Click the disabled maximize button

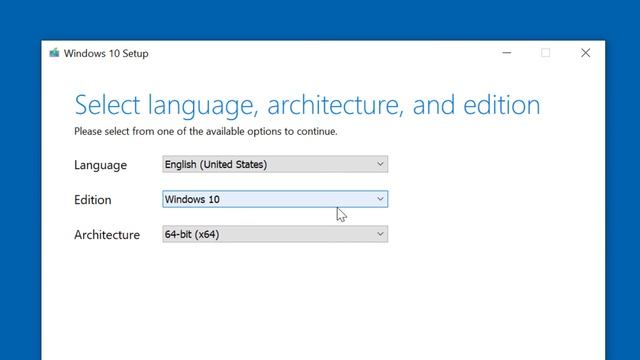click(x=546, y=53)
